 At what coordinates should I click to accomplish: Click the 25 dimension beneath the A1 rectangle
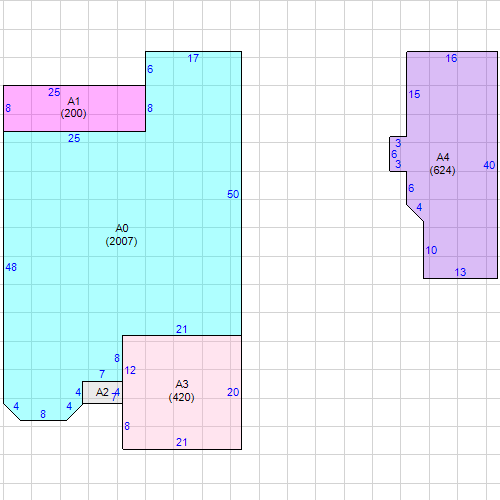pos(74,138)
